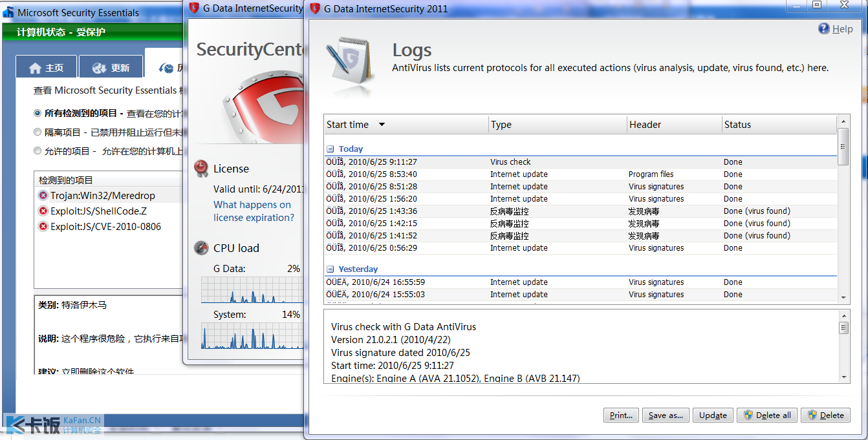Click the G Data Logs window title icon
Image resolution: width=868 pixels, height=440 pixels.
(315, 8)
